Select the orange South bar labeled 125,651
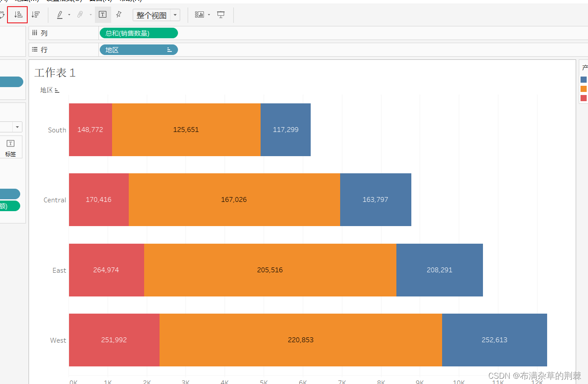This screenshot has width=588, height=384. tap(186, 130)
